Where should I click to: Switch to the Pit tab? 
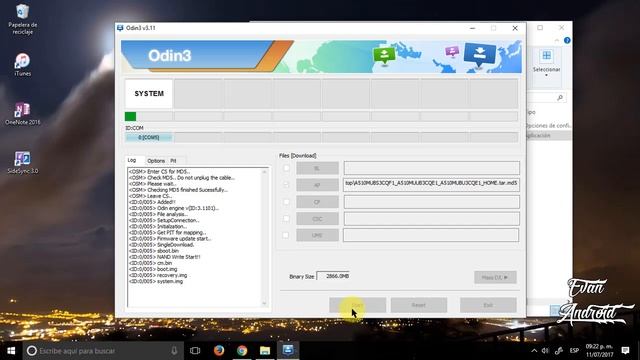173,161
